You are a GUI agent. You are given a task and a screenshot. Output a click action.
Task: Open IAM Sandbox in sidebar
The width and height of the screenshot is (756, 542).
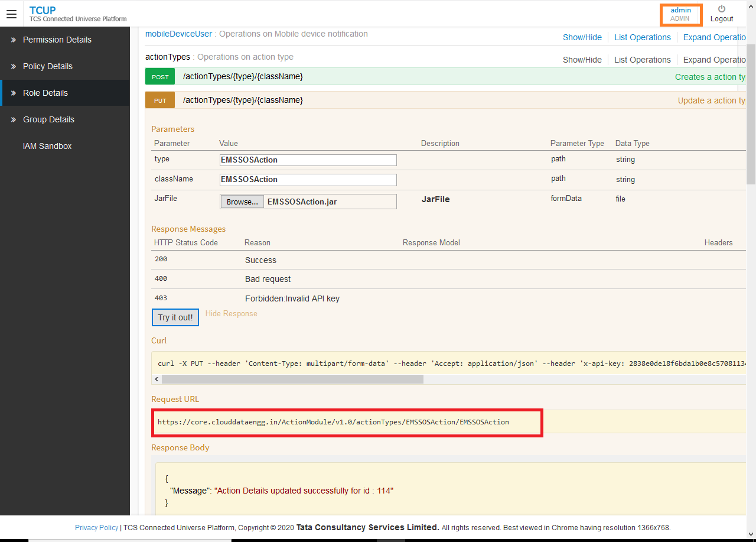pyautogui.click(x=47, y=146)
